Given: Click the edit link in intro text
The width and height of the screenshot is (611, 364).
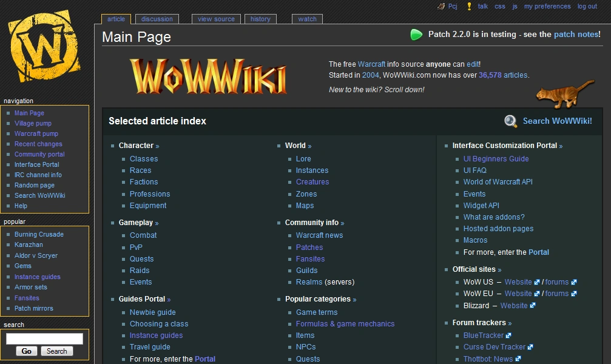Looking at the screenshot, I should (x=473, y=64).
